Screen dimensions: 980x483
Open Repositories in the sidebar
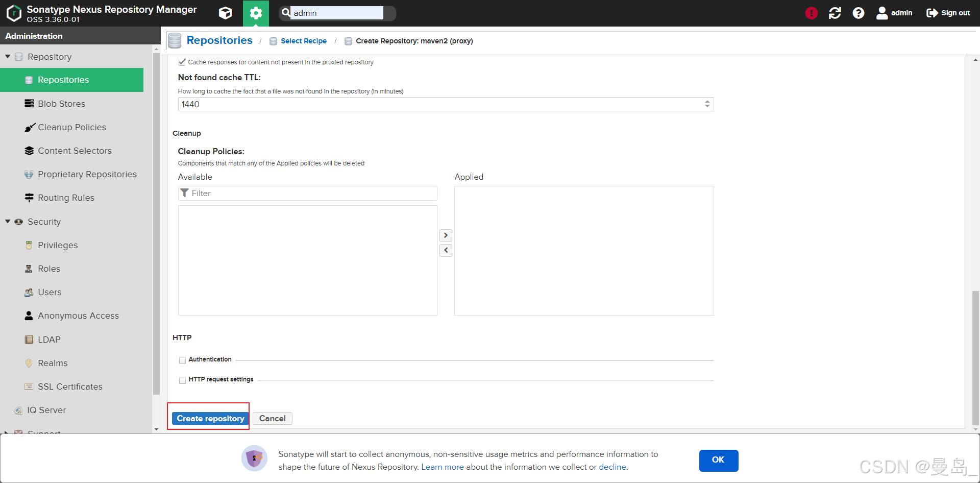(x=71, y=80)
